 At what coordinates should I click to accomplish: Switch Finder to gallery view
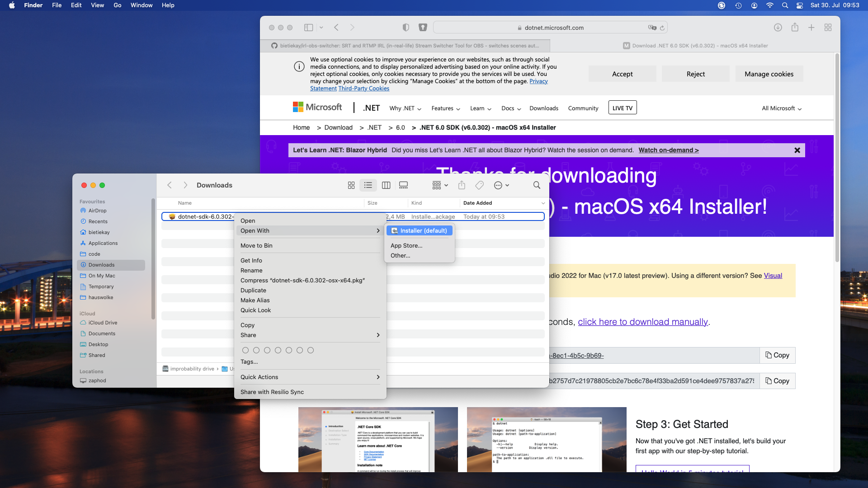(x=403, y=185)
